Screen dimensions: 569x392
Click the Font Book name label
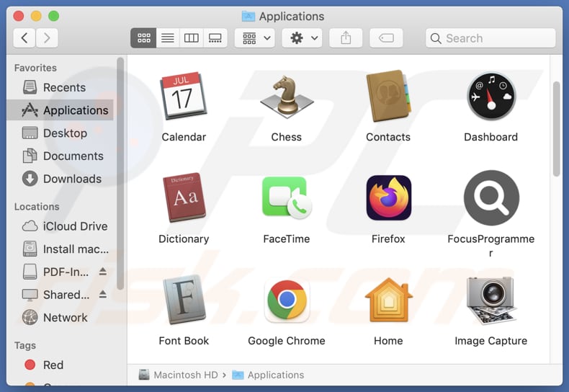coord(184,341)
